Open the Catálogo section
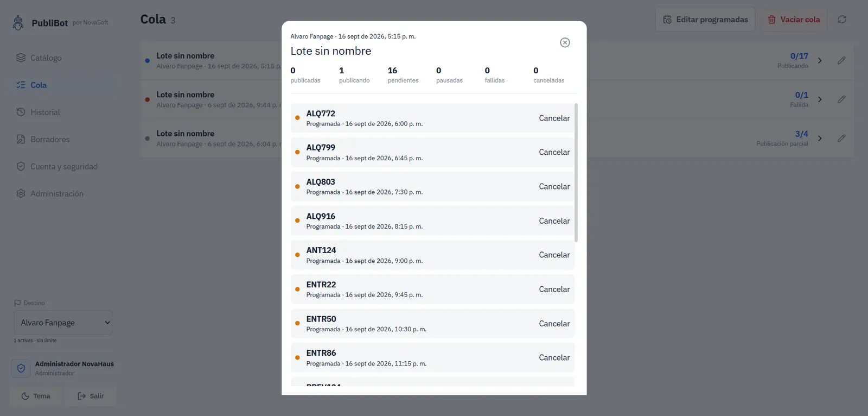 [x=64, y=58]
